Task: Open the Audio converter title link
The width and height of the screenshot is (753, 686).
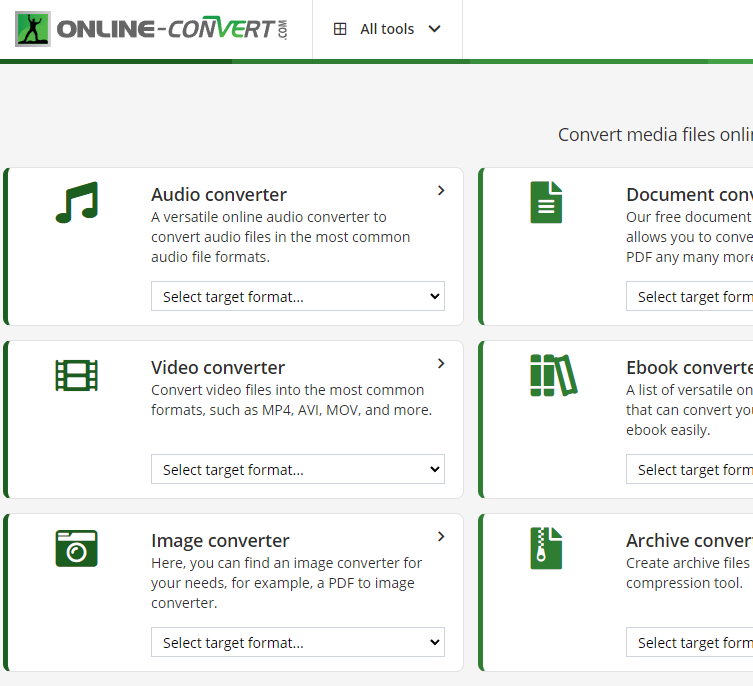Action: 219,195
